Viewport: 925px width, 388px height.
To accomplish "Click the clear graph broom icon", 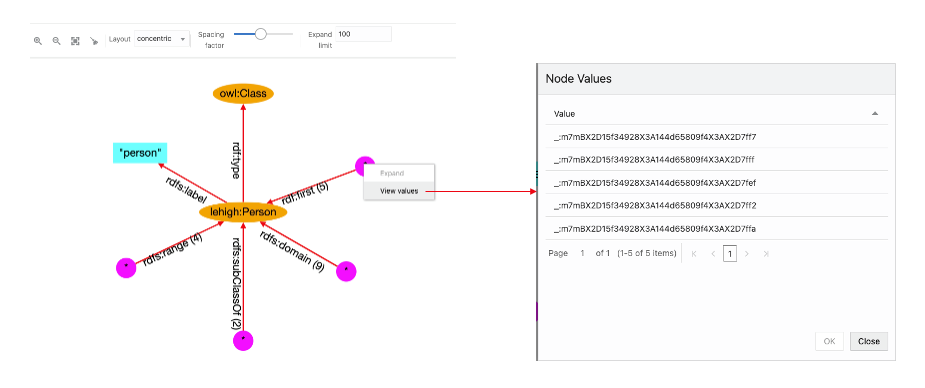I will coord(94,41).
